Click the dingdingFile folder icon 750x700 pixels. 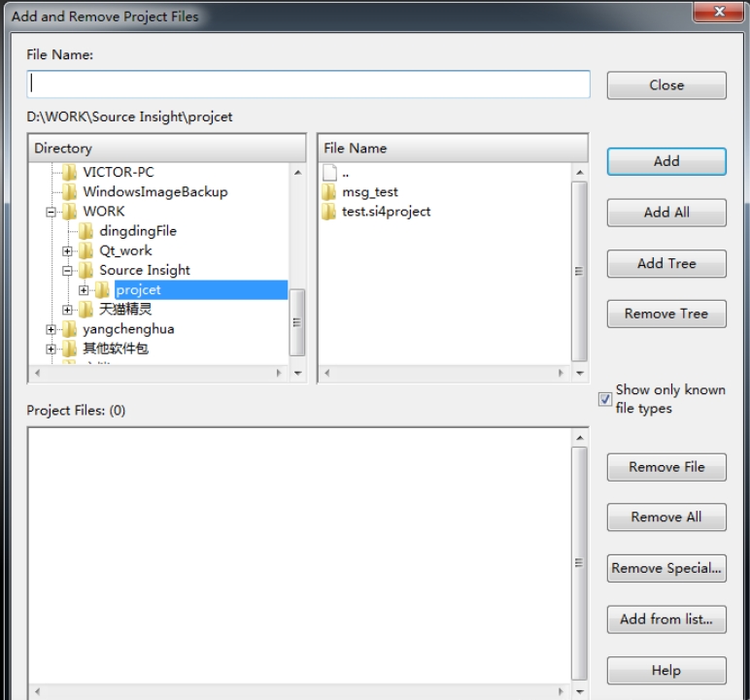click(x=85, y=231)
